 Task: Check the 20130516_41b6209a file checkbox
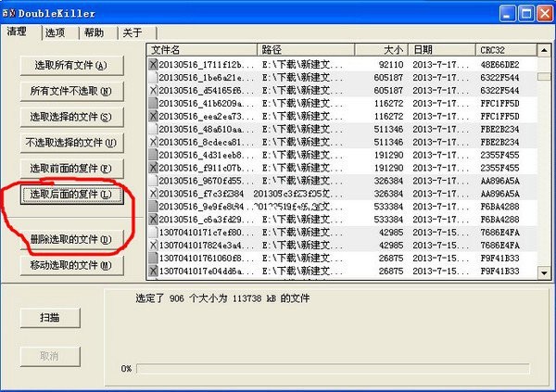pyautogui.click(x=153, y=103)
